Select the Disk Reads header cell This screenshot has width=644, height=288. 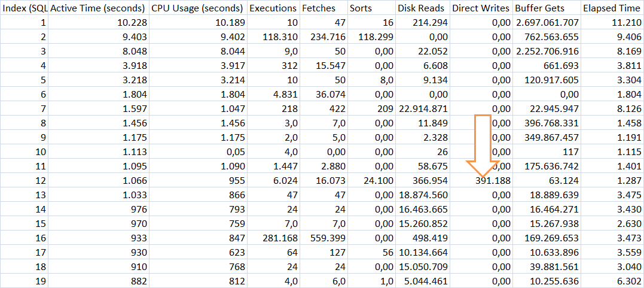[x=422, y=8]
